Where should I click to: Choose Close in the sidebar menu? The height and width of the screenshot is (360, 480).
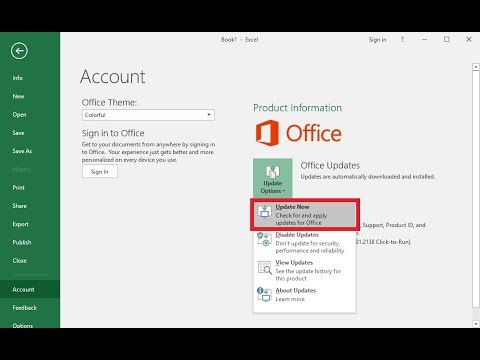pyautogui.click(x=20, y=261)
